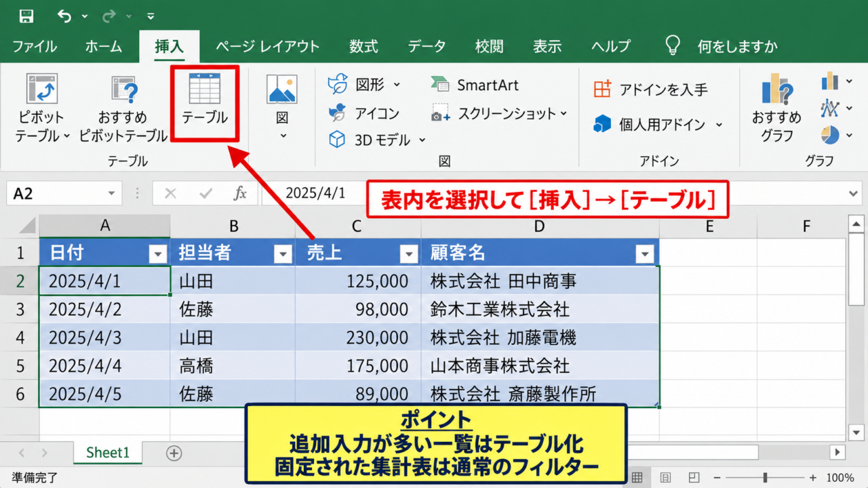Click the テーブル button in ribbon
Screen dimensions: 868x488
click(x=205, y=103)
